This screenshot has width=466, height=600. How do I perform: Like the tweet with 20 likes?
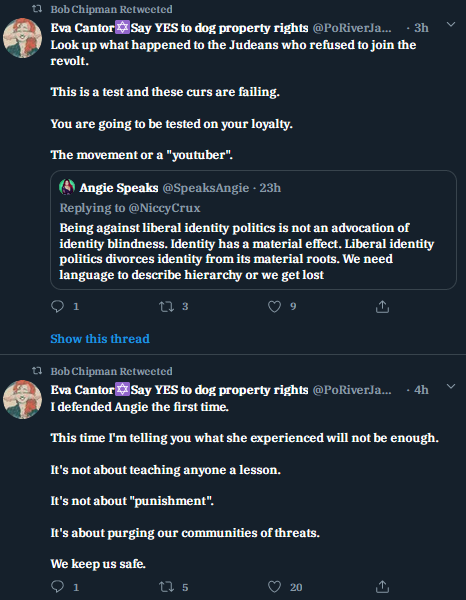274,587
